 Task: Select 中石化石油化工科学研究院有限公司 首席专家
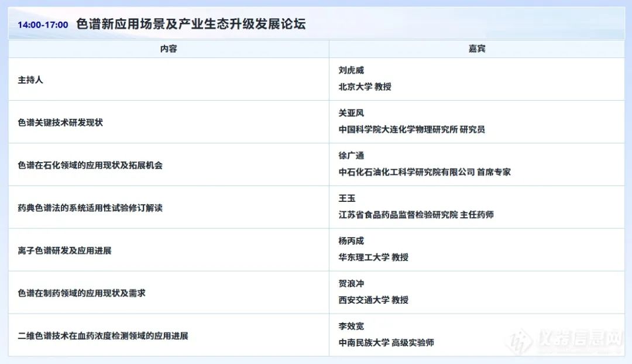tap(424, 172)
